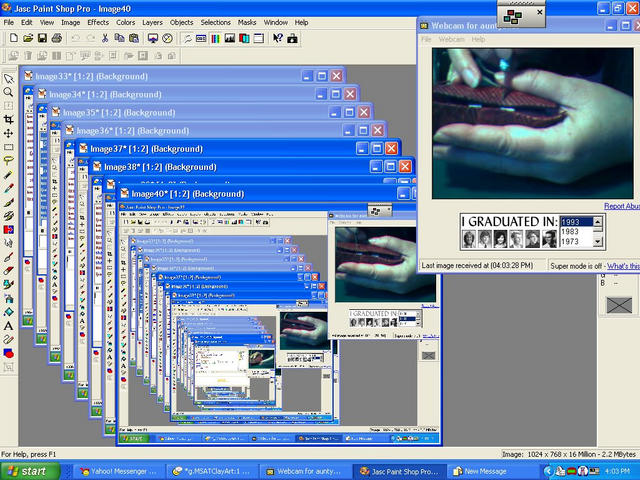Open Webcam menu in the Webcam window
640x480 pixels.
(x=451, y=40)
